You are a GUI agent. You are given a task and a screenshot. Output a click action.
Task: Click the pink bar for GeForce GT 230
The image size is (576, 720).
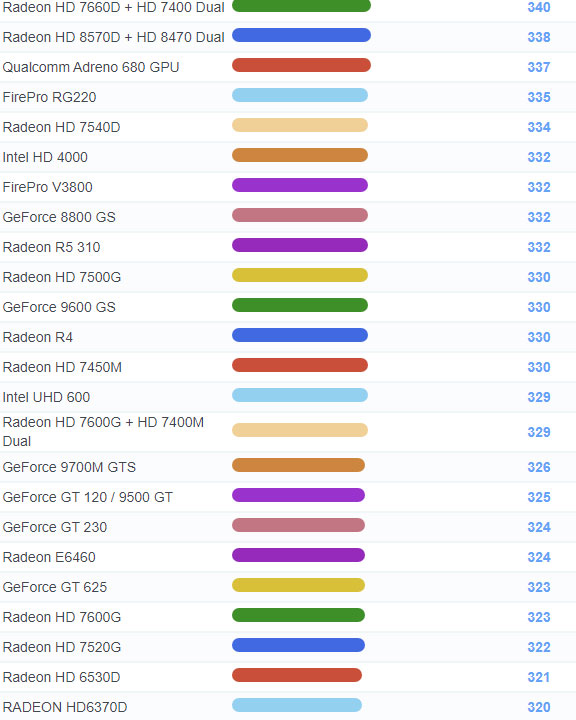(299, 525)
